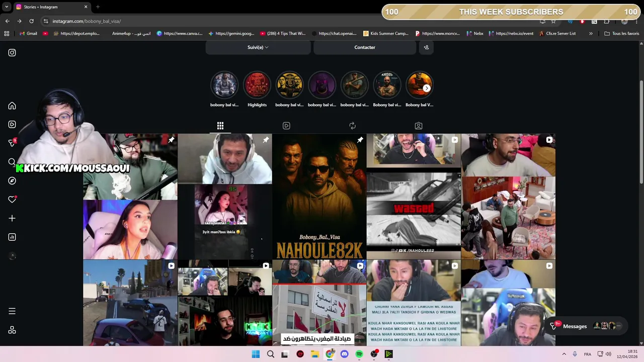644x362 pixels.
Task: Advance highlights with the right arrow
Action: click(x=427, y=88)
